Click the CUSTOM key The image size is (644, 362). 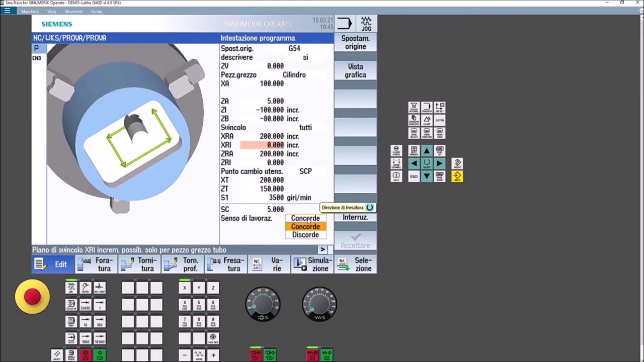point(440,120)
